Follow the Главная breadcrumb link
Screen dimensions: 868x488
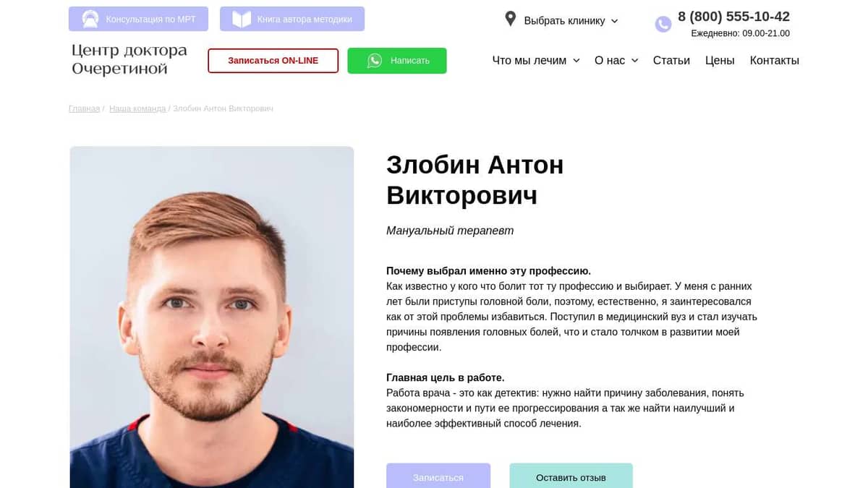pyautogui.click(x=84, y=108)
